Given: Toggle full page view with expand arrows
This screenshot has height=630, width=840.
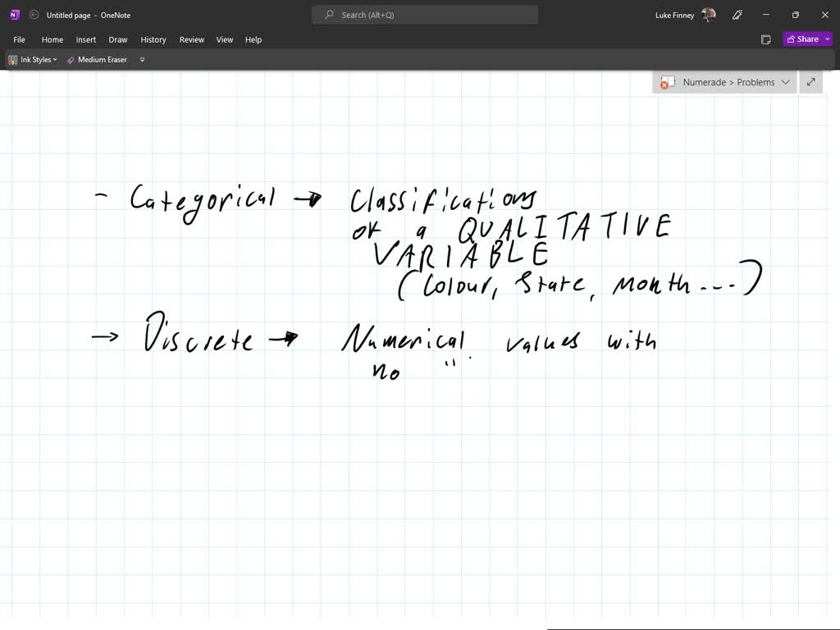Looking at the screenshot, I should coord(810,82).
